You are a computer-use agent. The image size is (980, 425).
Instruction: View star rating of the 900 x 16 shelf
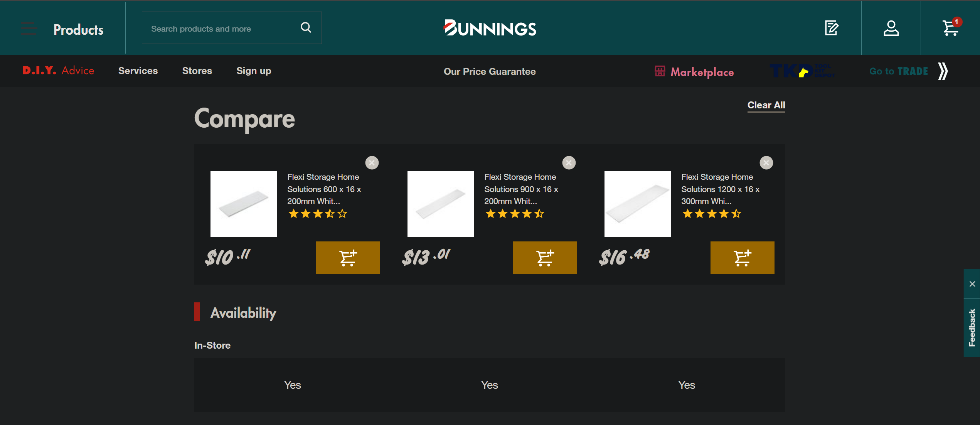pos(515,214)
